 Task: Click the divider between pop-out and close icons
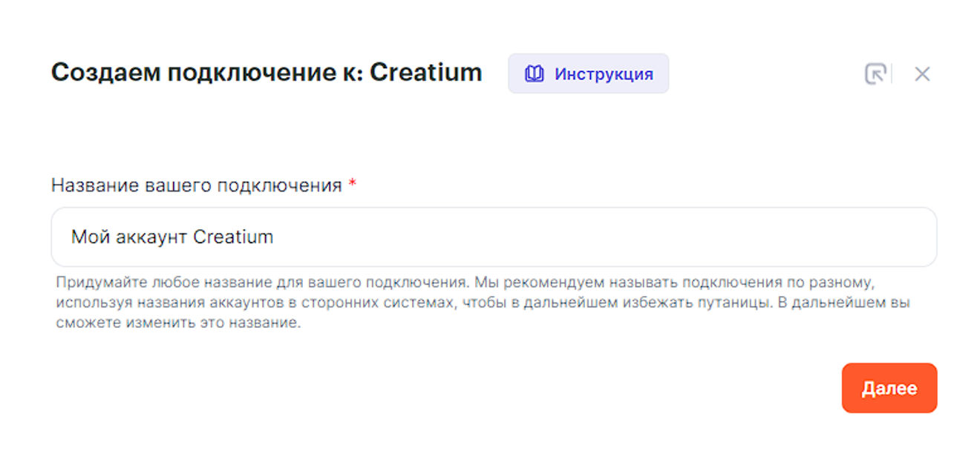pos(892,74)
